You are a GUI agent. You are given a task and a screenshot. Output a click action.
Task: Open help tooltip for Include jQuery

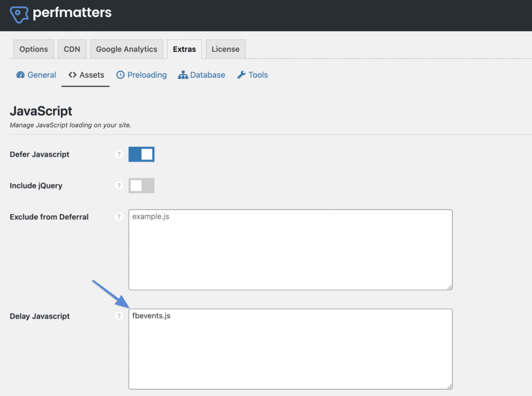(x=119, y=185)
